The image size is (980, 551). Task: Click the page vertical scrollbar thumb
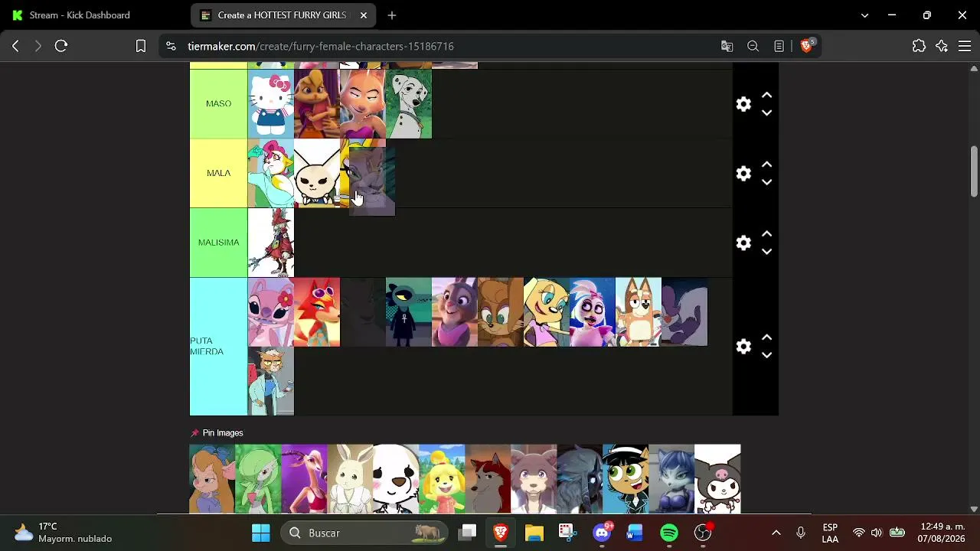coord(974,171)
